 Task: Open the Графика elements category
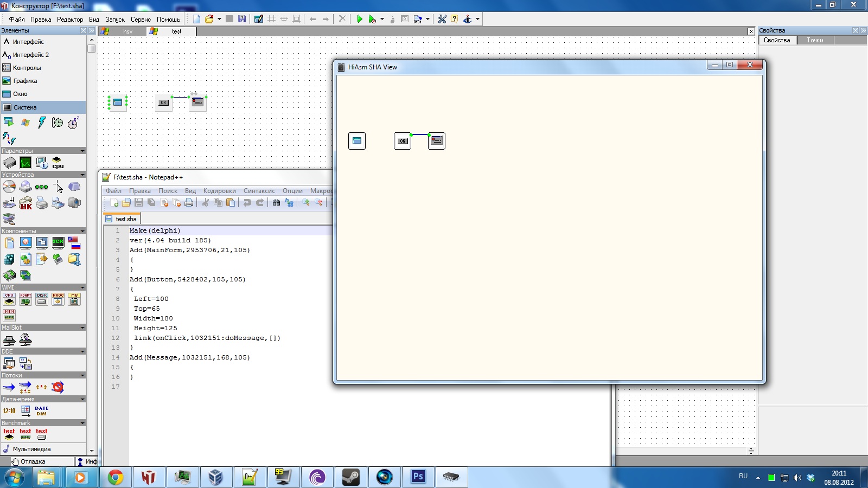click(x=25, y=81)
